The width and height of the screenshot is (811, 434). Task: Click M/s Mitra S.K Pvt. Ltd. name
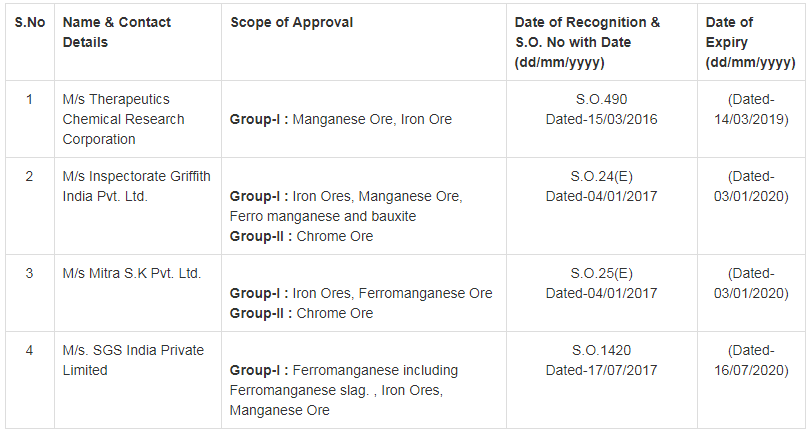(x=131, y=273)
